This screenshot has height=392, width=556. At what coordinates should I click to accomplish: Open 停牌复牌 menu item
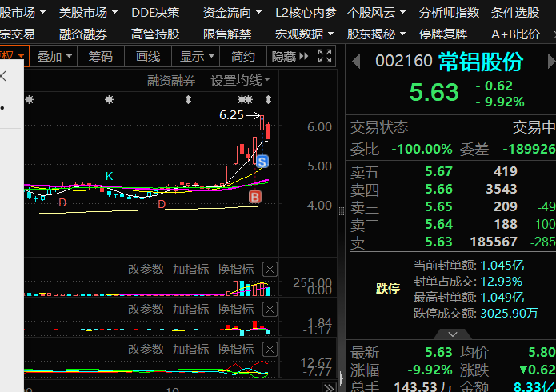(443, 34)
